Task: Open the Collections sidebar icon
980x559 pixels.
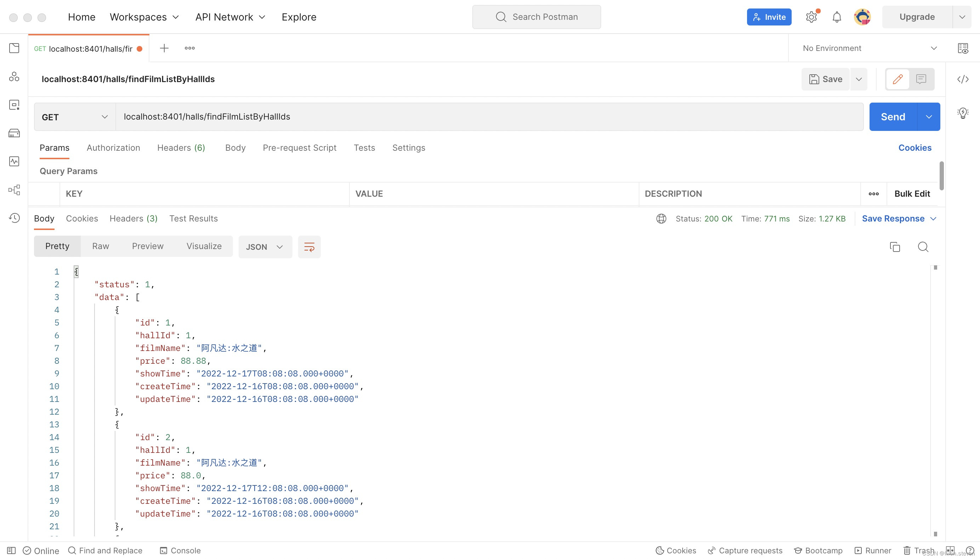Action: click(x=14, y=48)
